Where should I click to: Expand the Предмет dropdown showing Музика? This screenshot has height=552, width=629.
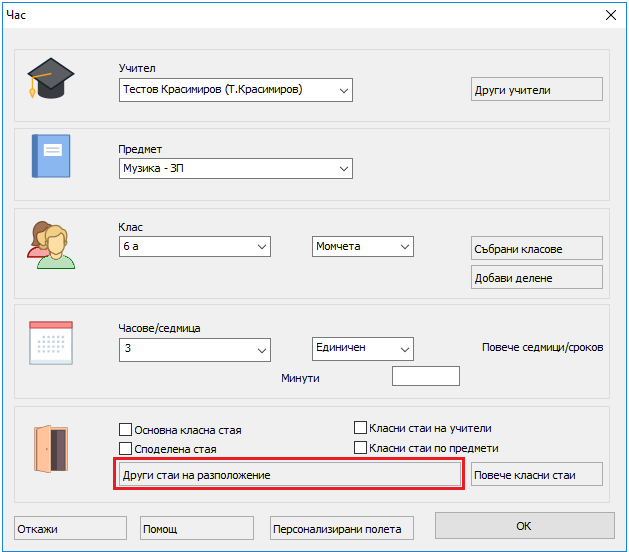tap(343, 168)
